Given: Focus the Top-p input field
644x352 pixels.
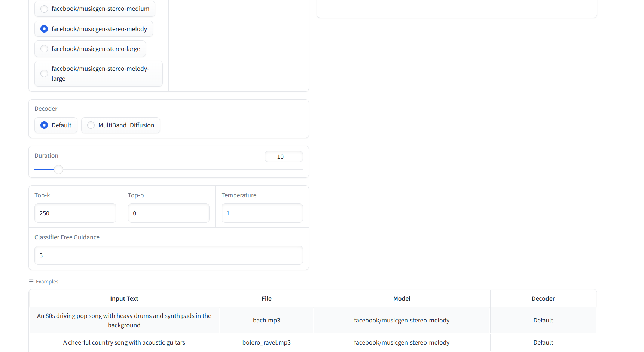Looking at the screenshot, I should [169, 213].
